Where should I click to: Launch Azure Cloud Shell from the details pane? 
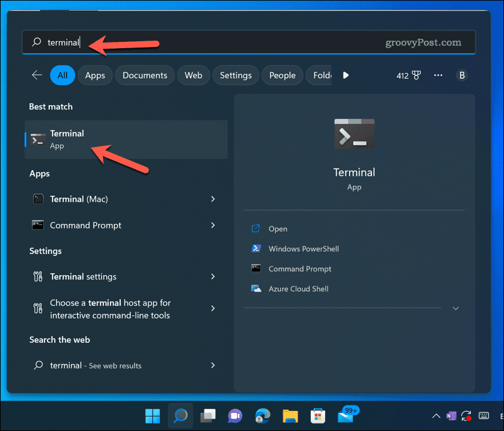pyautogui.click(x=298, y=289)
